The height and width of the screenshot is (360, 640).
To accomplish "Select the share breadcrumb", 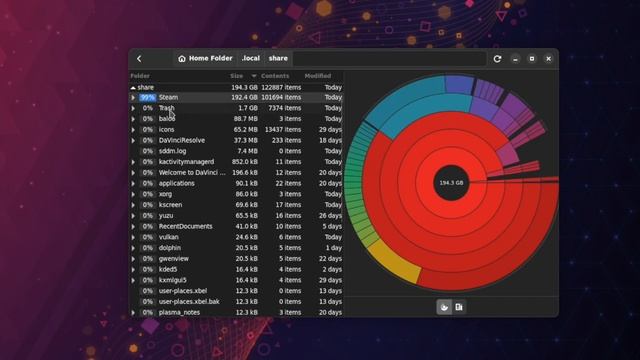I will pos(278,58).
